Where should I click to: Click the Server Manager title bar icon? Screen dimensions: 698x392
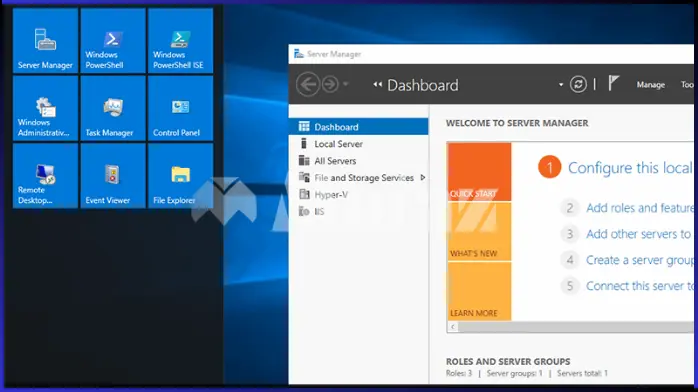pos(298,54)
